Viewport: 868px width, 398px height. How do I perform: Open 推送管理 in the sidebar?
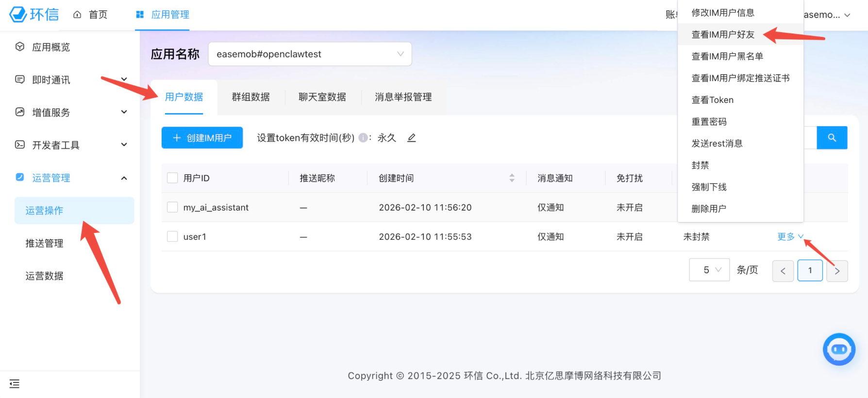tap(45, 243)
